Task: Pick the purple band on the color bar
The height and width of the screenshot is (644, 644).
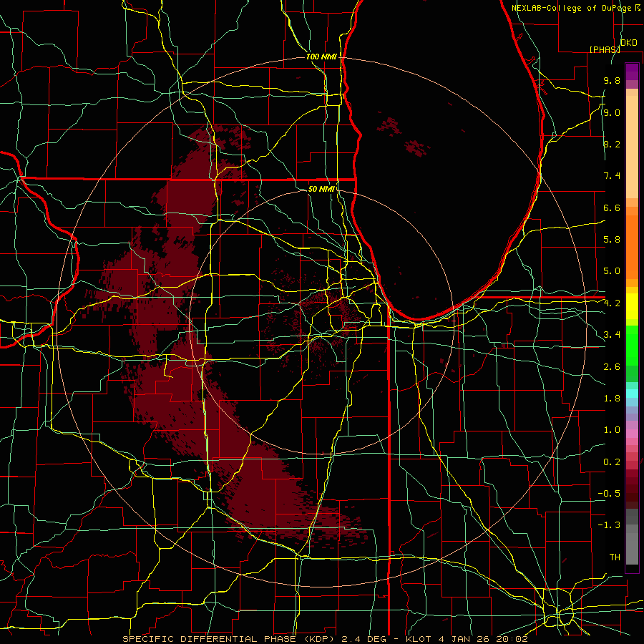Action: pyautogui.click(x=632, y=72)
